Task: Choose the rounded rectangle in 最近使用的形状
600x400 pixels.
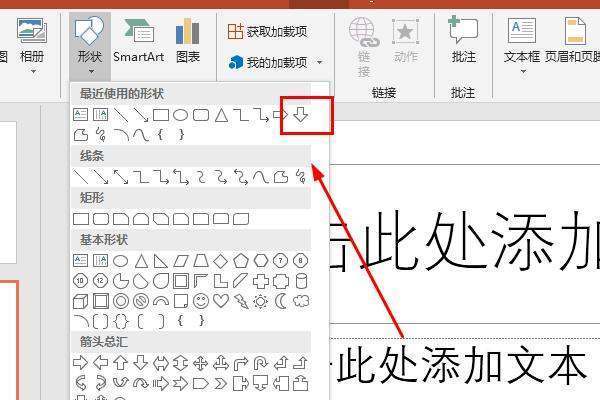Action: point(201,115)
